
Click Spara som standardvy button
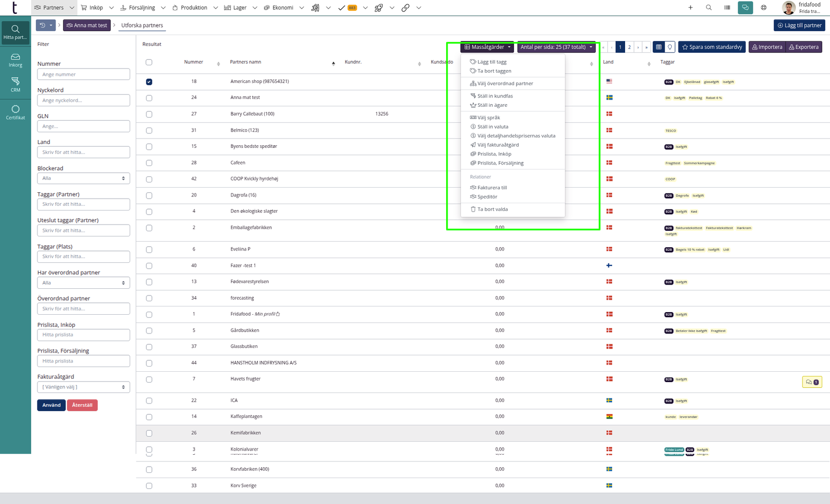point(712,47)
